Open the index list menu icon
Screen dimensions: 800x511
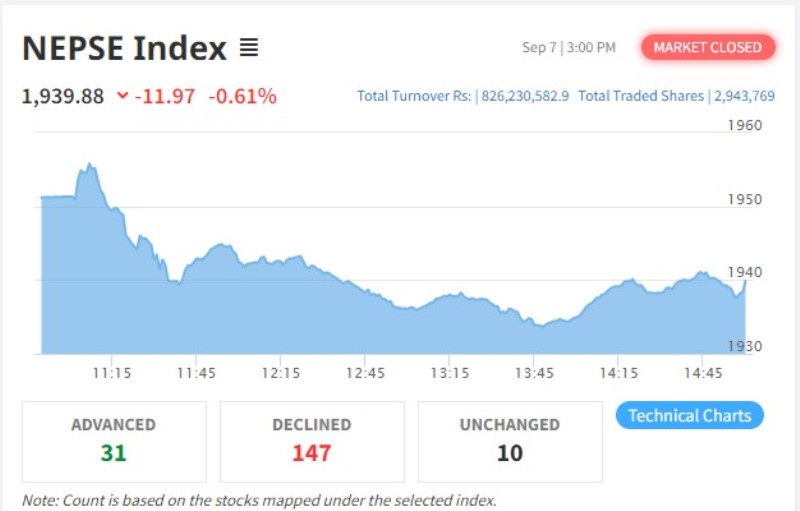click(249, 48)
